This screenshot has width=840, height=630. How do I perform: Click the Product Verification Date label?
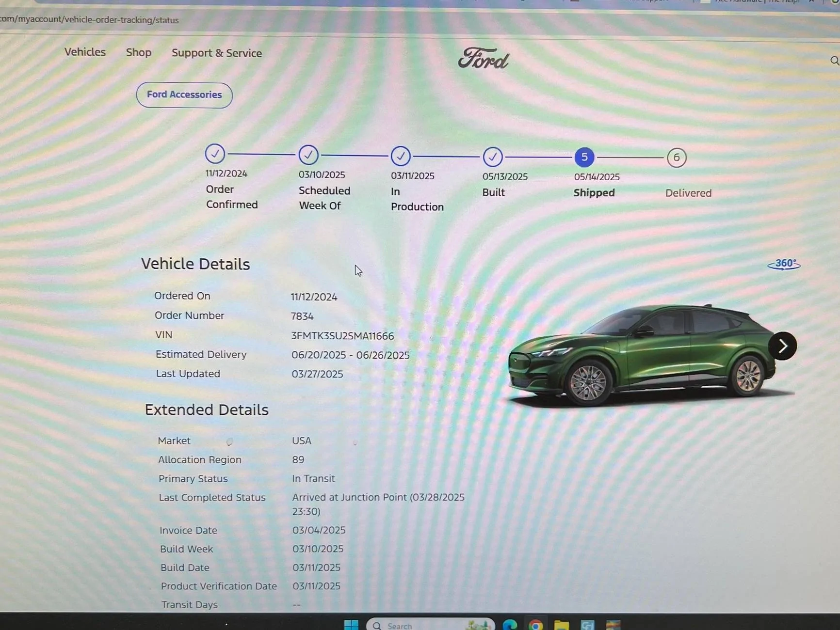[219, 586]
